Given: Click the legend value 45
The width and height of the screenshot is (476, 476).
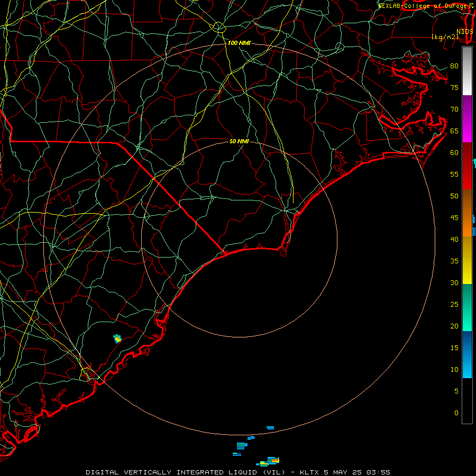Looking at the screenshot, I should point(454,218).
